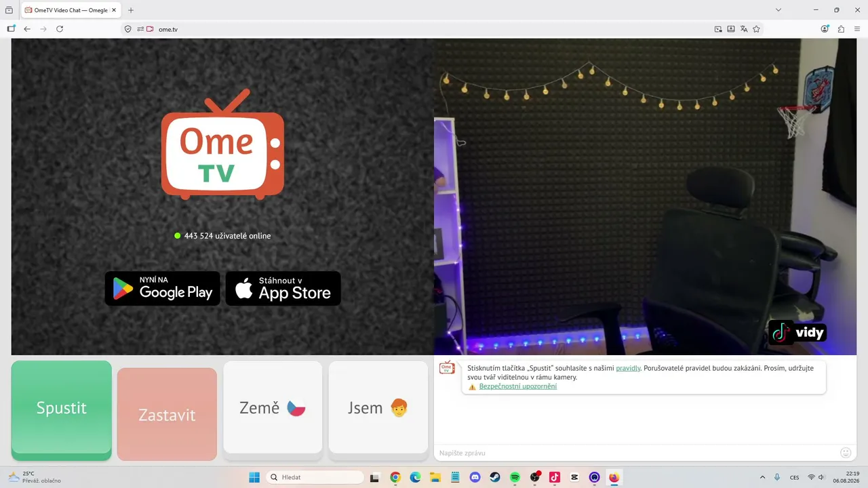The width and height of the screenshot is (868, 488).
Task: Go back to the previous page
Action: 27,29
